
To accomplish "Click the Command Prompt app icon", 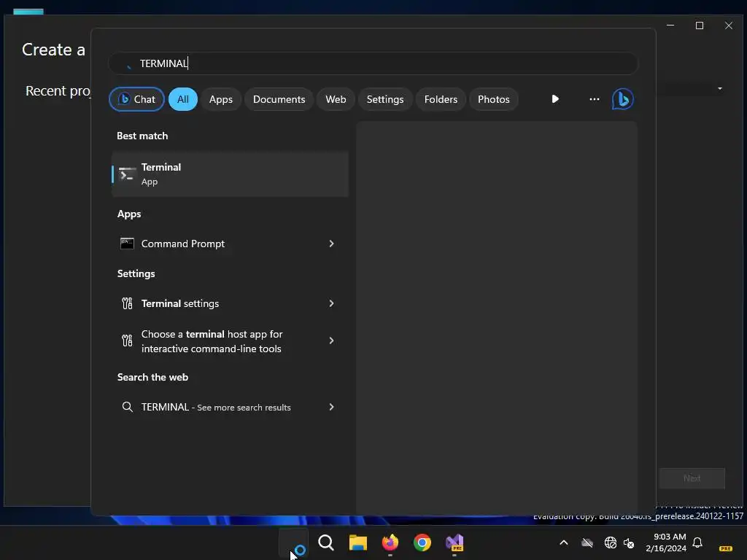I will (127, 244).
